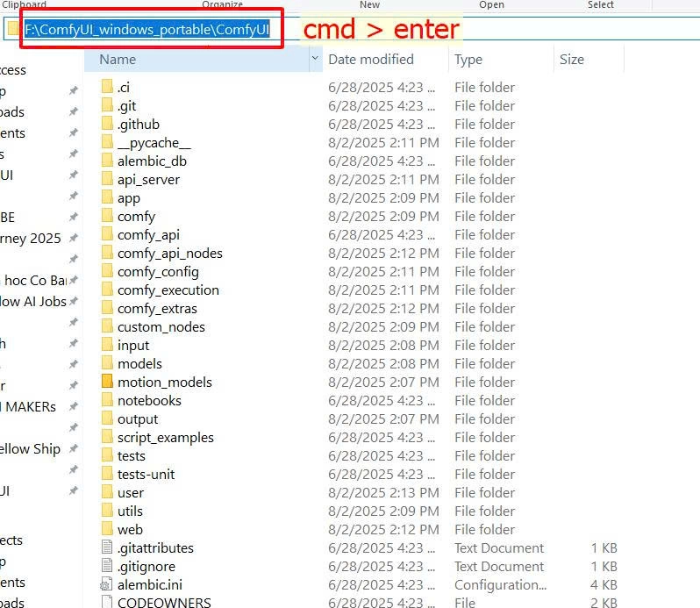
Task: Click the 'comfy_extras' folder name
Action: [157, 309]
